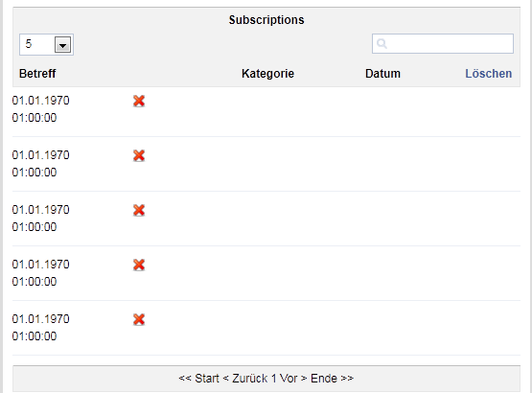The height and width of the screenshot is (393, 532).
Task: Select page 1 in pagination
Action: click(x=273, y=378)
